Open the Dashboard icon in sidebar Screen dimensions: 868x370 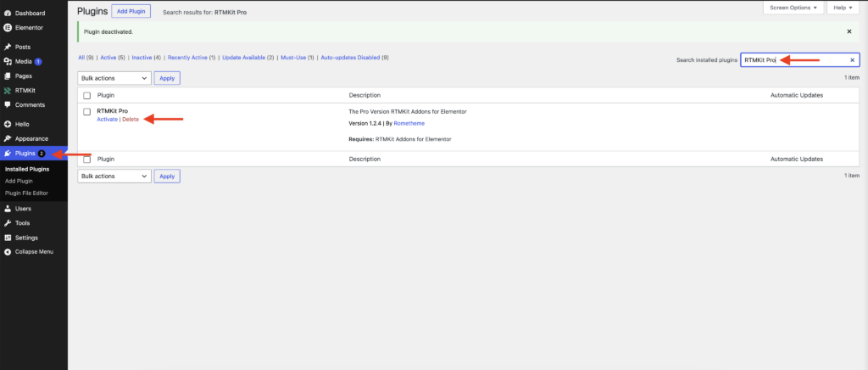(x=8, y=13)
